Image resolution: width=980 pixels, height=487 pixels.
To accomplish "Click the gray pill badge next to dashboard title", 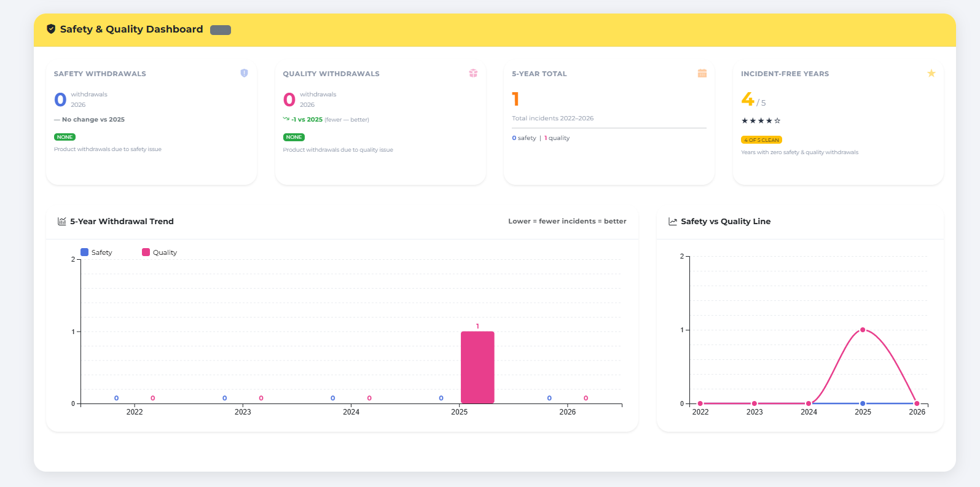I will pos(221,30).
